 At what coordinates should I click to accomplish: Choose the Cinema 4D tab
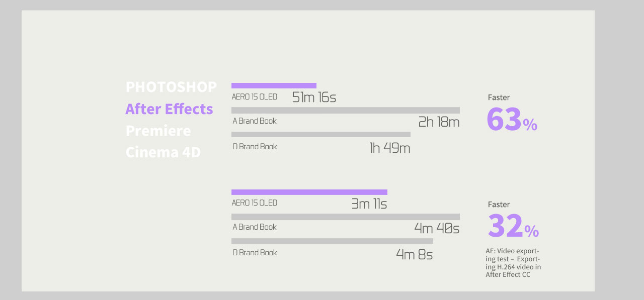(x=163, y=152)
